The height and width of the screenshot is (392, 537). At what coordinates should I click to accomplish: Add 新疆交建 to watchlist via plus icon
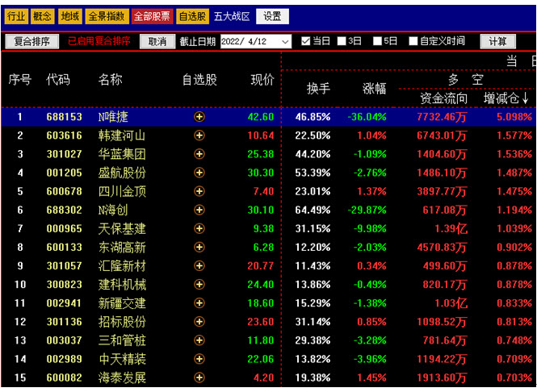[199, 303]
